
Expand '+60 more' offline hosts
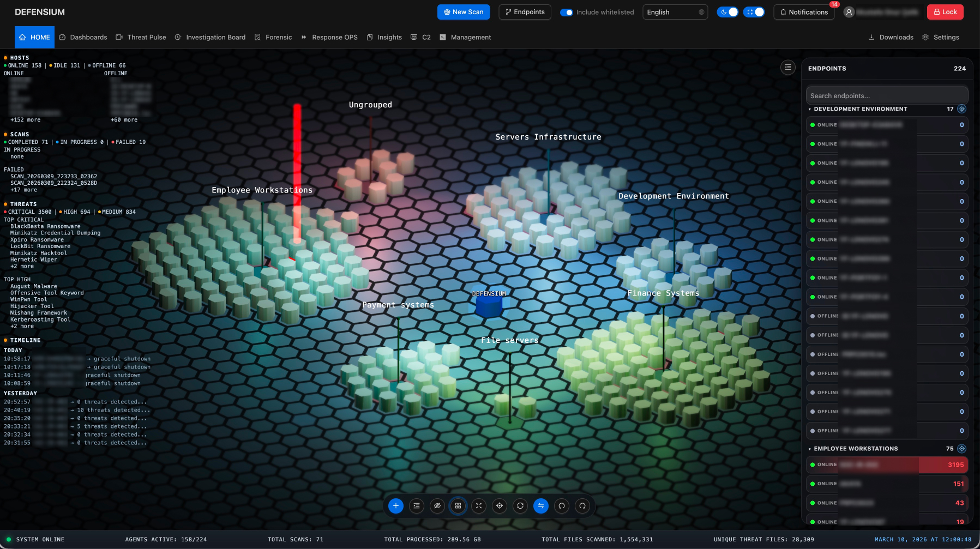[124, 120]
